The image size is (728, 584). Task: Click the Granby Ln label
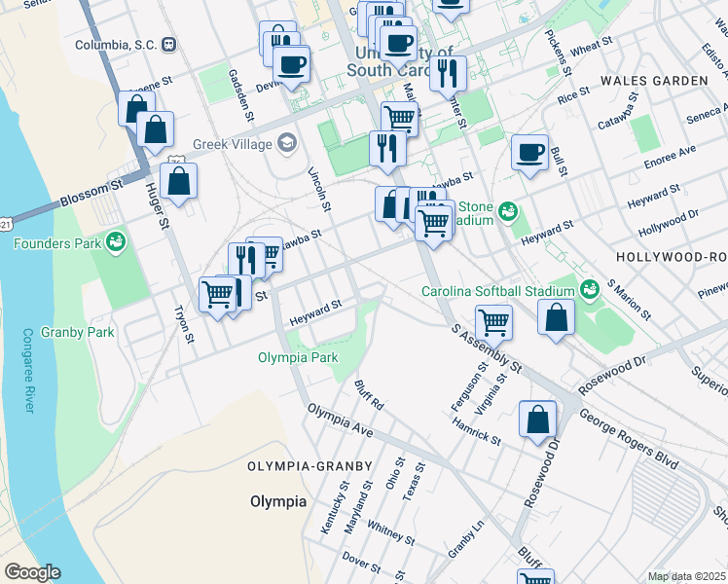tap(465, 539)
